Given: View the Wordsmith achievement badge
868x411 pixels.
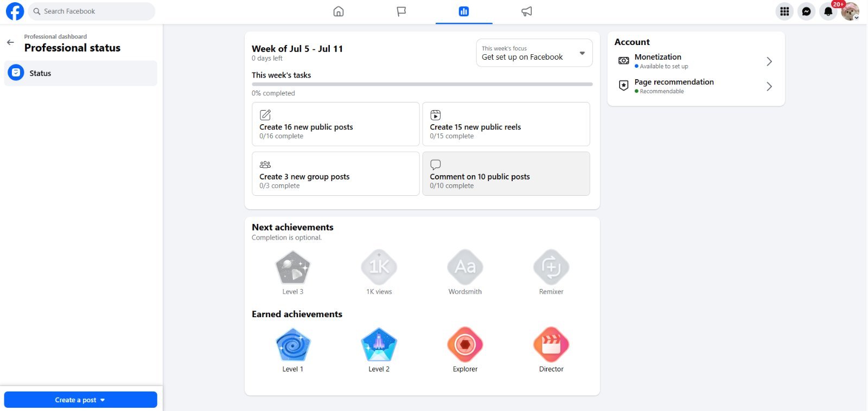Looking at the screenshot, I should tap(465, 267).
